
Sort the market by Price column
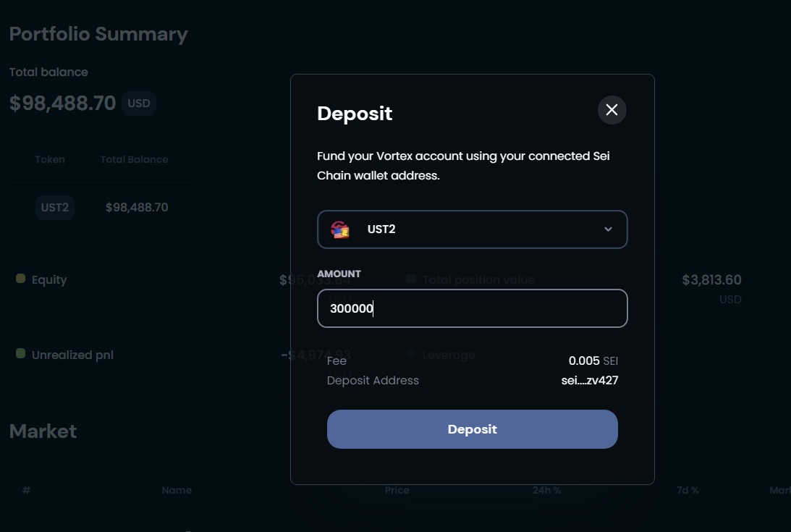[397, 490]
